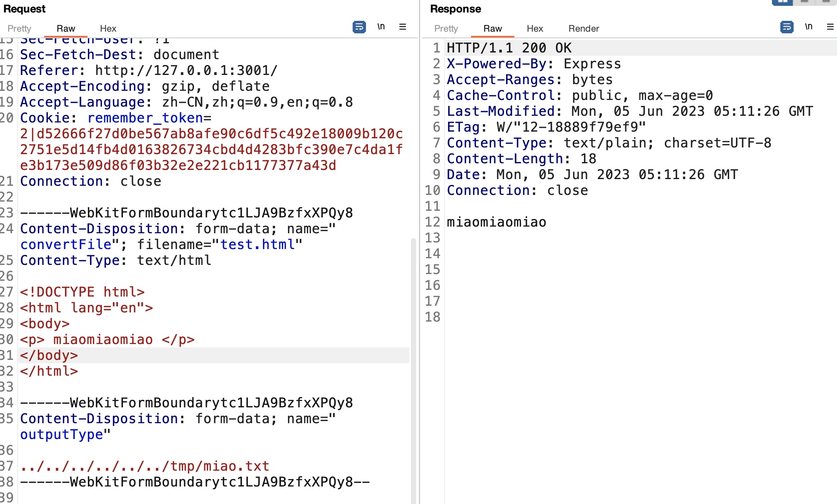Click the path traversal payload line

coord(145,466)
